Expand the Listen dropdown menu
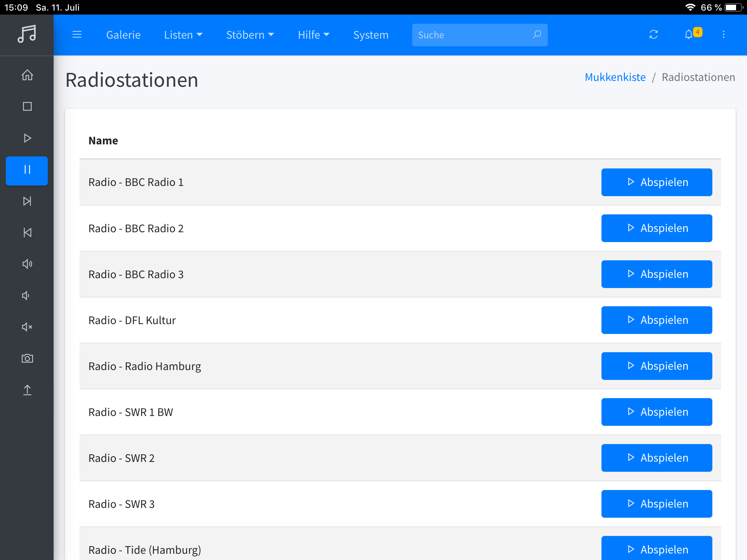This screenshot has height=560, width=747. [x=183, y=35]
